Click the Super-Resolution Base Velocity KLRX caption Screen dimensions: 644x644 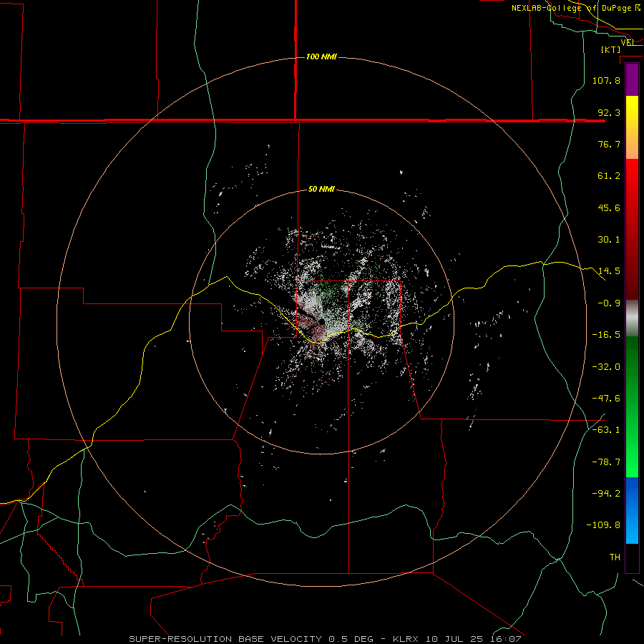coord(326,639)
